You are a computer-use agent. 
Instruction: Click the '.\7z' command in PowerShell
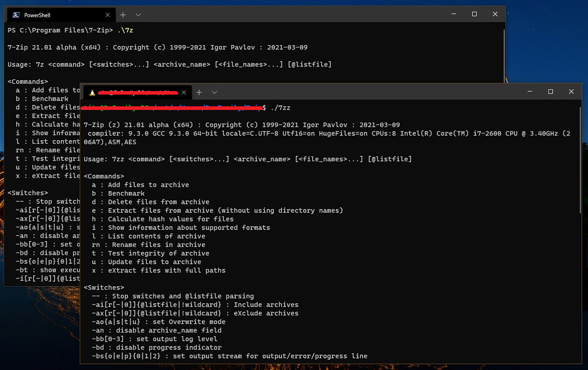point(125,30)
